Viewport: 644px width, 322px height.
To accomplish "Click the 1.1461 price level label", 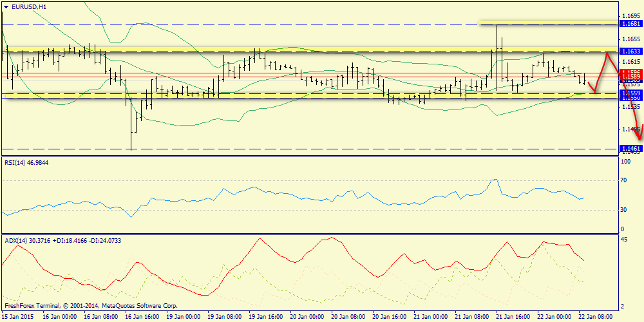I will point(631,148).
